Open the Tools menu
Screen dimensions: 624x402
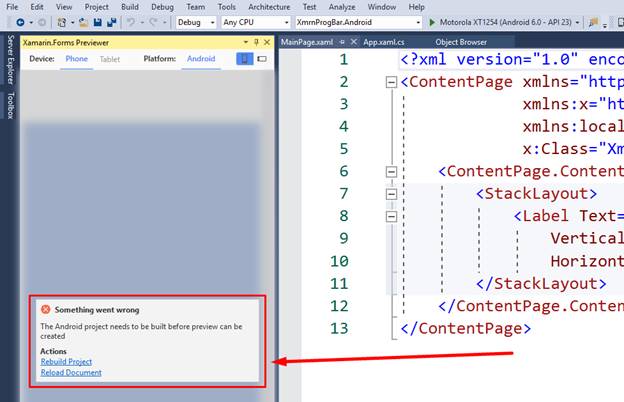[x=226, y=7]
